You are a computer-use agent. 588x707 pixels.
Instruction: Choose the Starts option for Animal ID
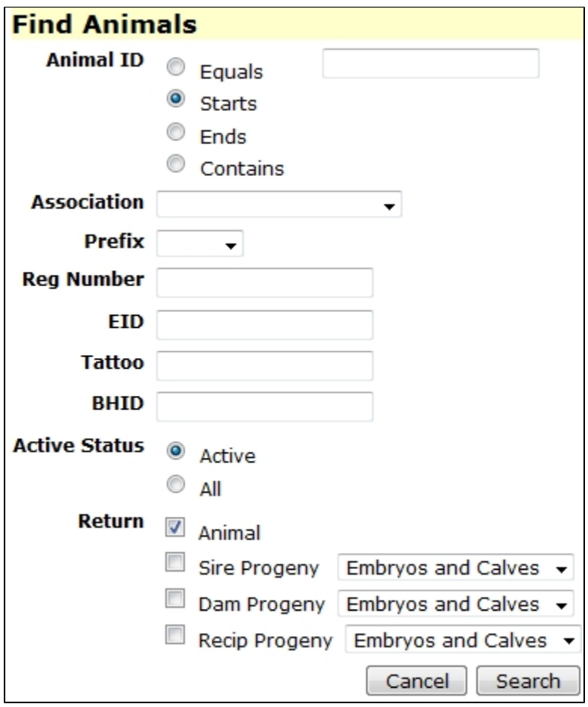point(176,98)
